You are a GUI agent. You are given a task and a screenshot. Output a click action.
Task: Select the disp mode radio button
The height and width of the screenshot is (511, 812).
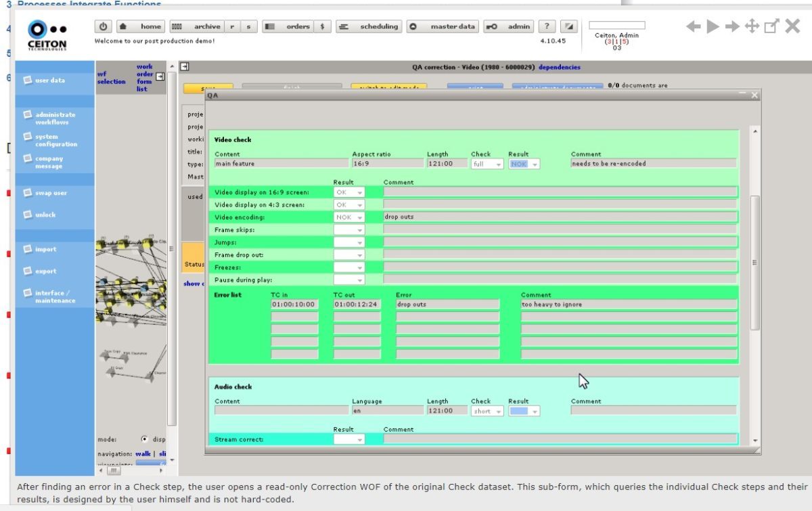point(145,439)
